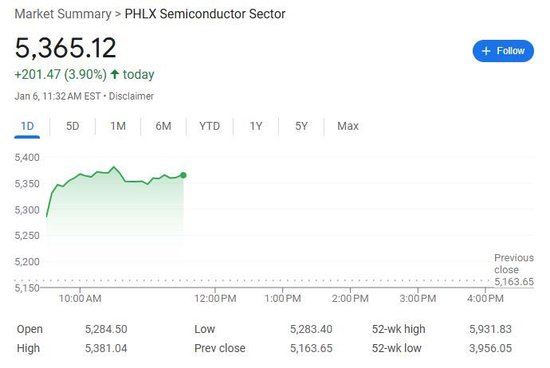Show the 6M chart range
The height and width of the screenshot is (368, 550).
(x=163, y=126)
